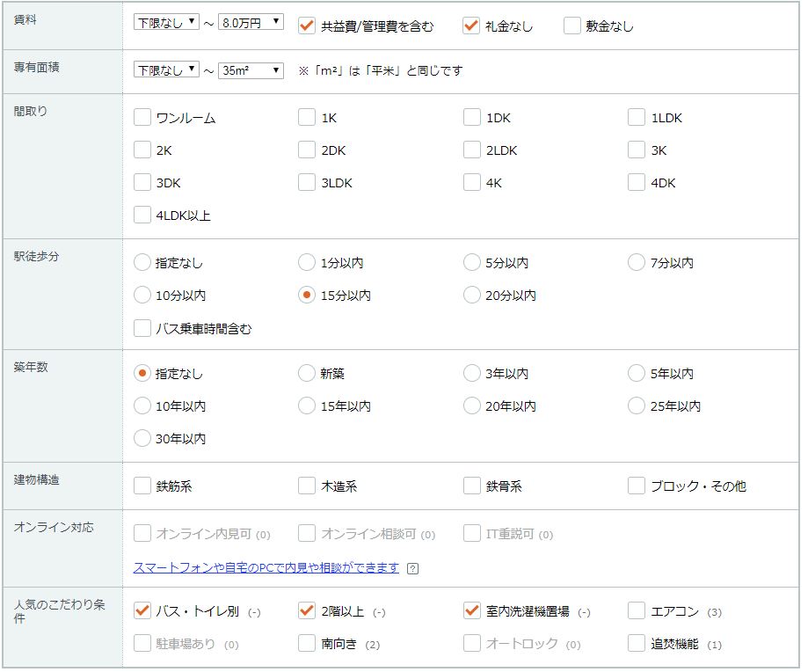
Task: Select 新築 building age radio
Action: click(x=307, y=374)
